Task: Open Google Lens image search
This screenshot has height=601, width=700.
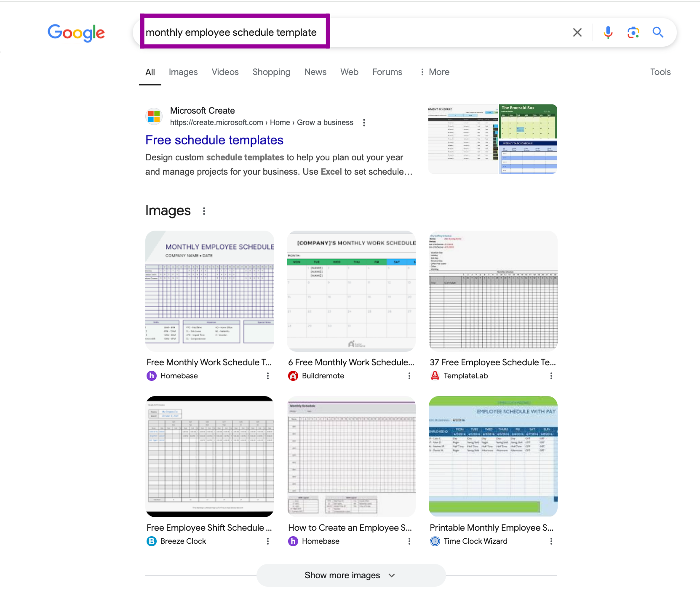Action: pyautogui.click(x=633, y=32)
